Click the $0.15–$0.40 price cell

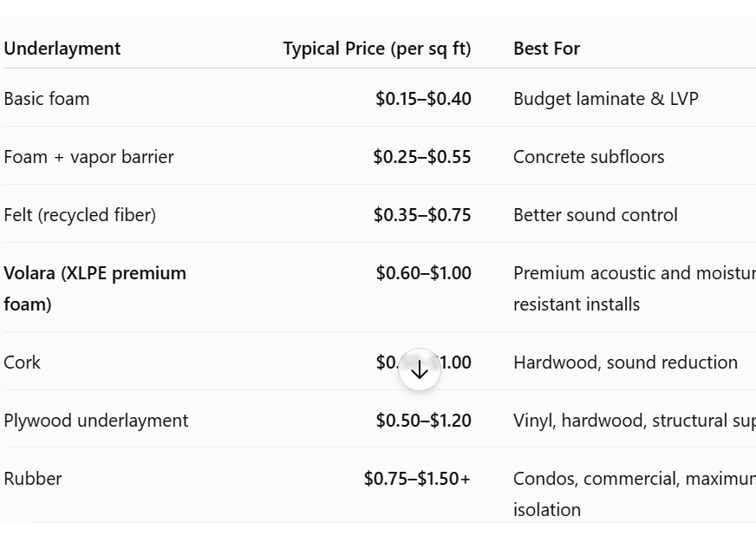(423, 99)
